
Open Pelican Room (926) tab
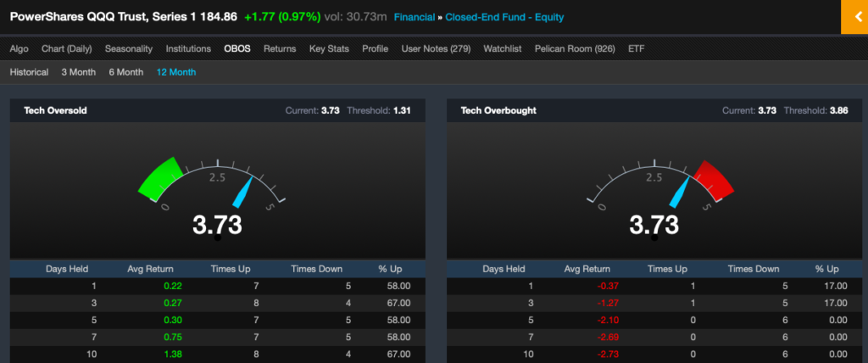(575, 49)
